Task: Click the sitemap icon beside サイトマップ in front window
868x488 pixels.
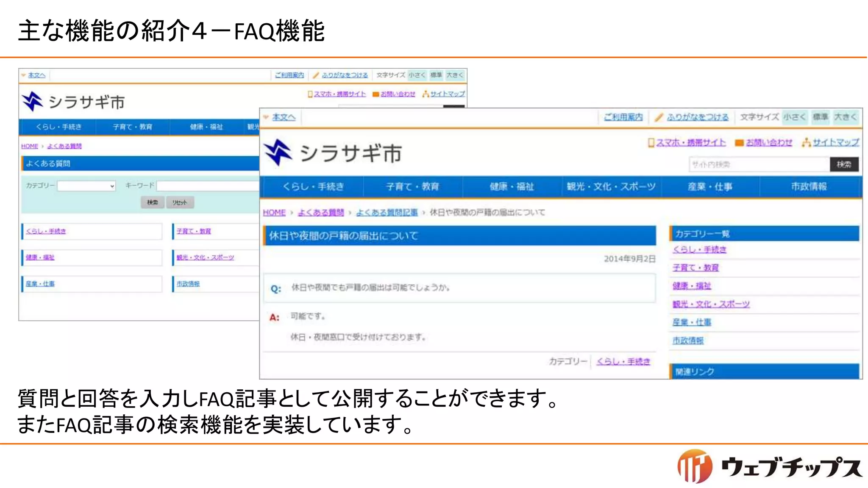Action: click(x=806, y=142)
